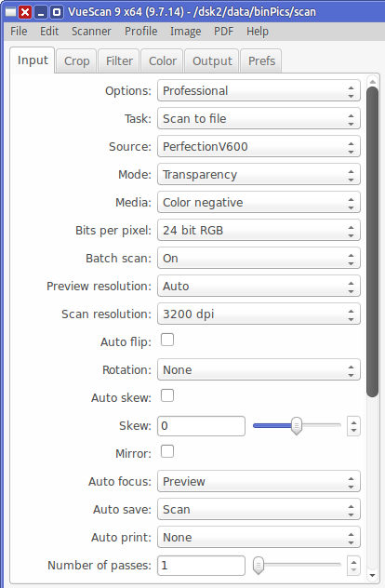
Task: Open the Scanner menu
Action: pyautogui.click(x=91, y=32)
